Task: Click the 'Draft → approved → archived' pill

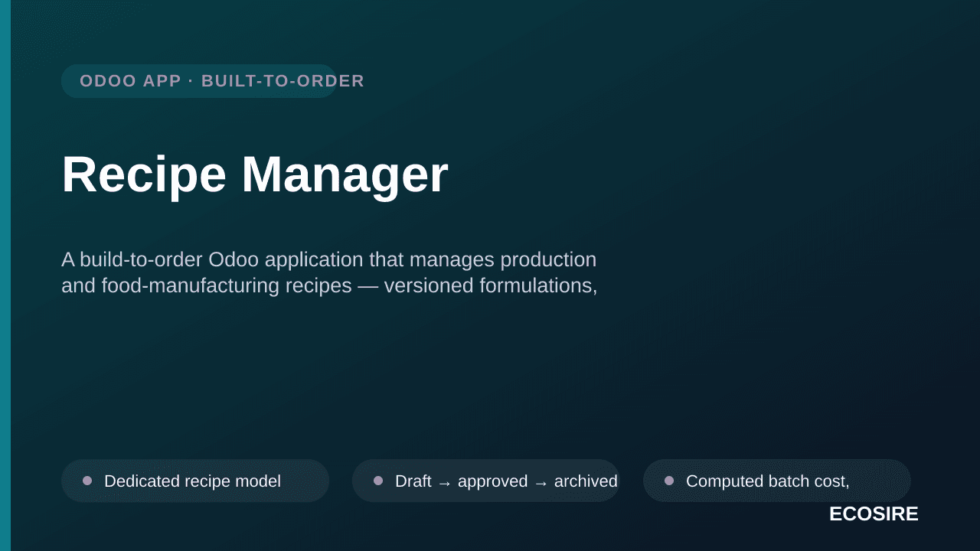Action: (x=486, y=481)
